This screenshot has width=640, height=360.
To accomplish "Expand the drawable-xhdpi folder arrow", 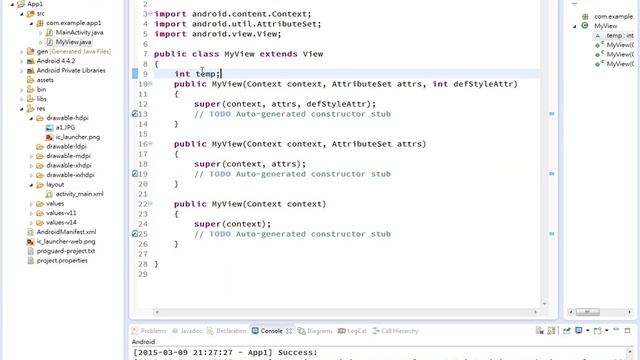I will (x=31, y=165).
